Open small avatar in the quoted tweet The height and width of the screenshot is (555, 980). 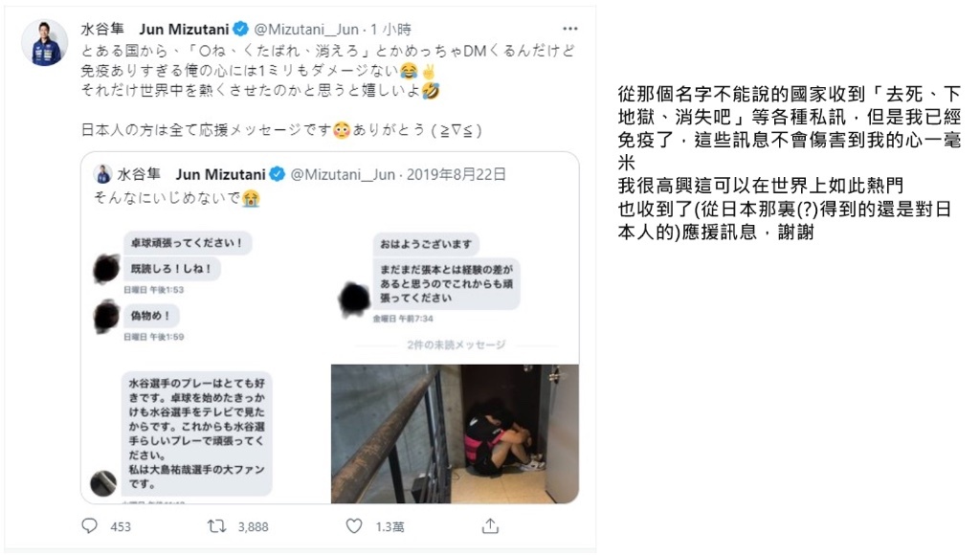tap(103, 174)
